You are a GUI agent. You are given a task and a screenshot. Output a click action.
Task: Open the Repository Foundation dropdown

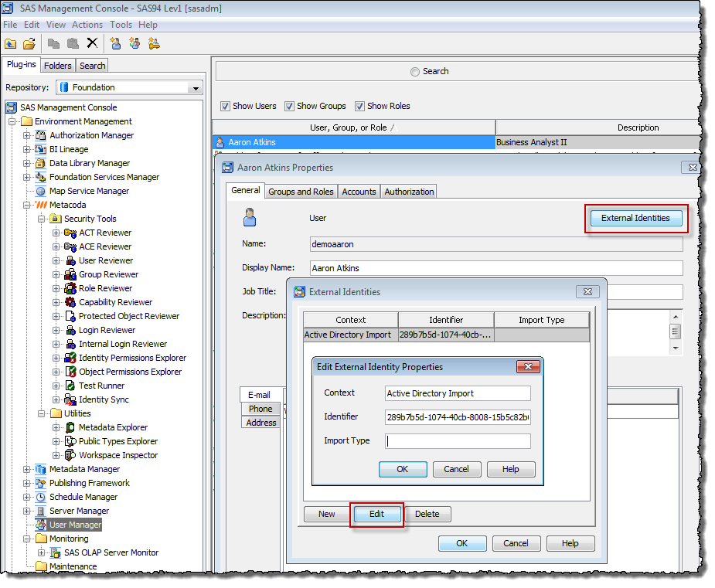point(196,88)
